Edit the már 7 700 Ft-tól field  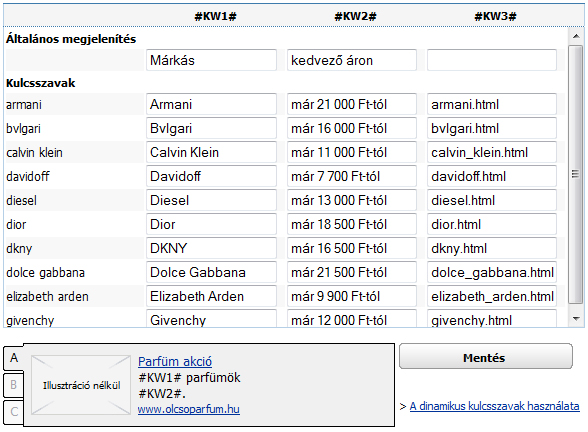(352, 176)
